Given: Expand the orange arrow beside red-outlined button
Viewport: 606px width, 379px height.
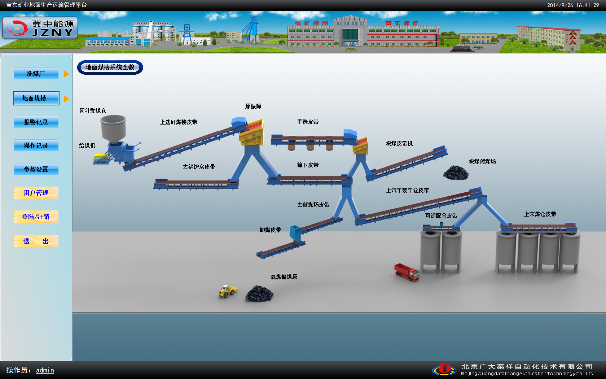Looking at the screenshot, I should coord(66,99).
